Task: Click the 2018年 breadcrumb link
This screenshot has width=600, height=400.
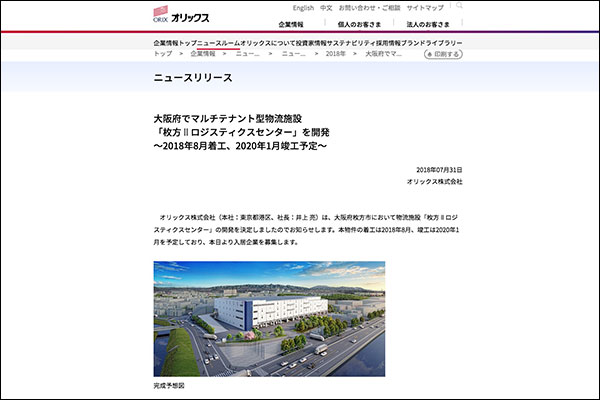Action: coord(337,54)
